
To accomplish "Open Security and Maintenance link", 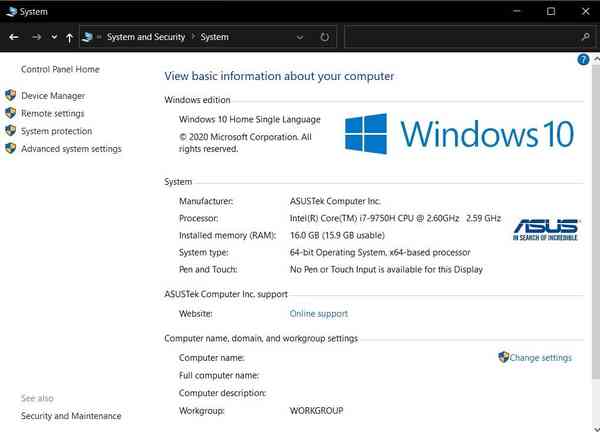I will (x=71, y=416).
